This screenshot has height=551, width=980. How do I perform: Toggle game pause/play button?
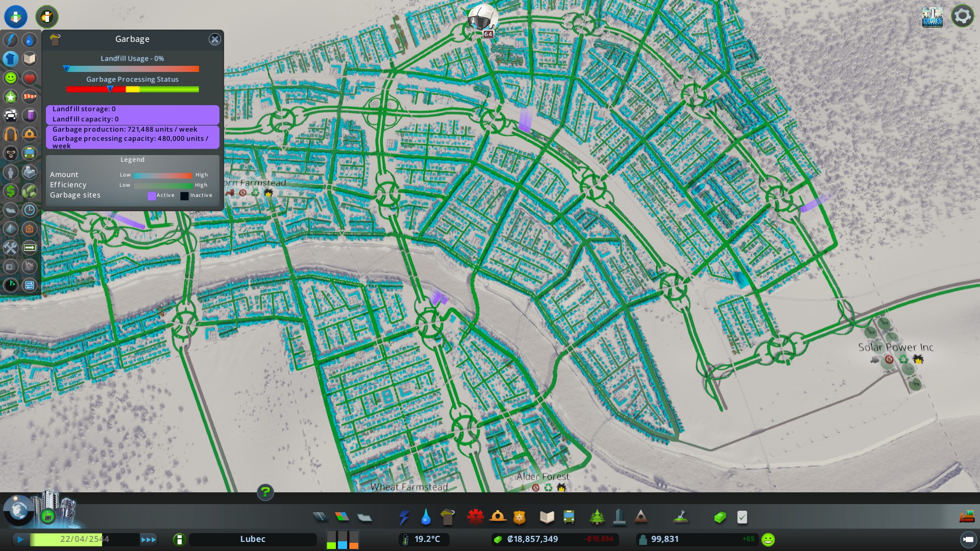pos(20,539)
